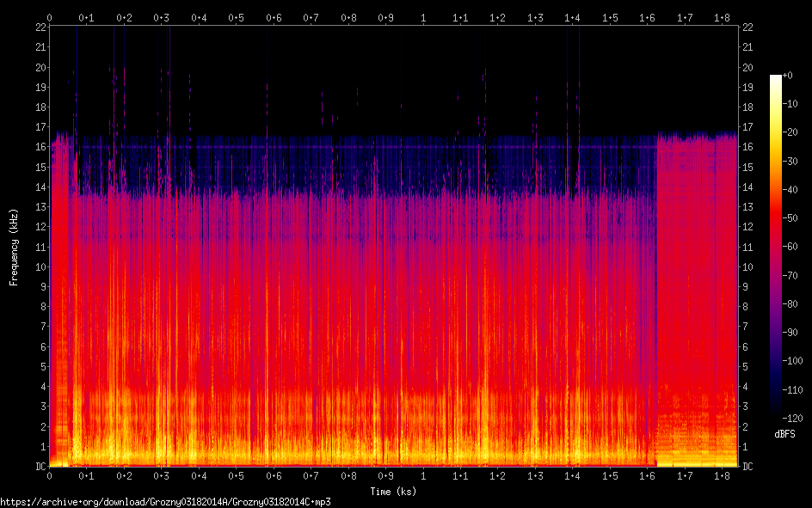Click the 'DC' label on the left frequency axis

coord(41,467)
